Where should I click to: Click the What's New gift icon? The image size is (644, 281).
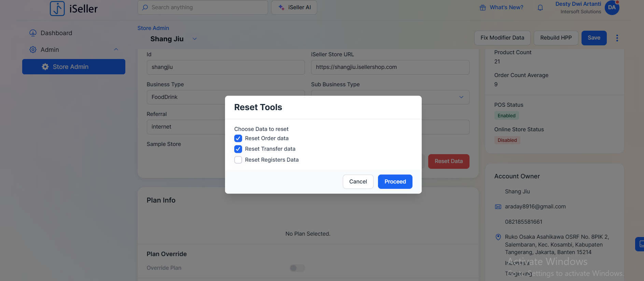482,8
